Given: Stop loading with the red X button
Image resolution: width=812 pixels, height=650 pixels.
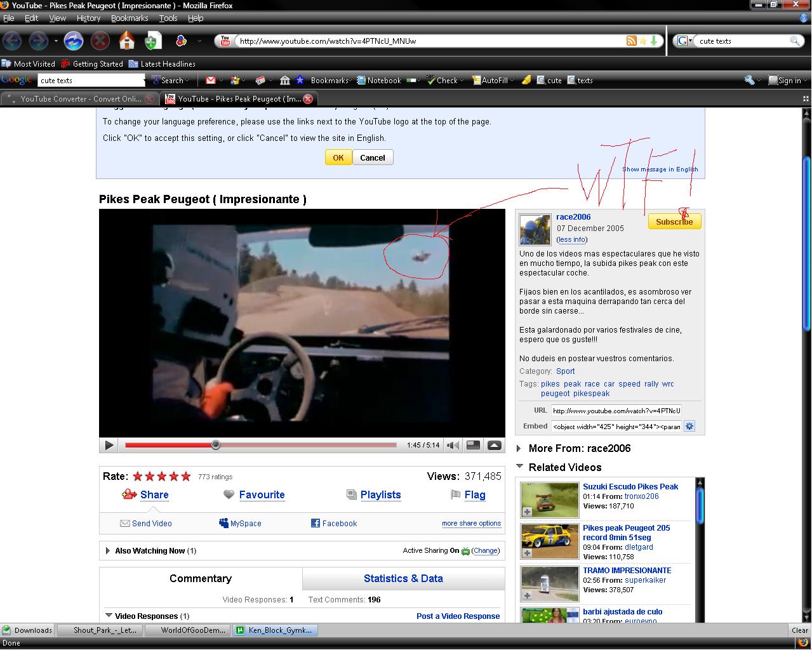Looking at the screenshot, I should pos(100,42).
